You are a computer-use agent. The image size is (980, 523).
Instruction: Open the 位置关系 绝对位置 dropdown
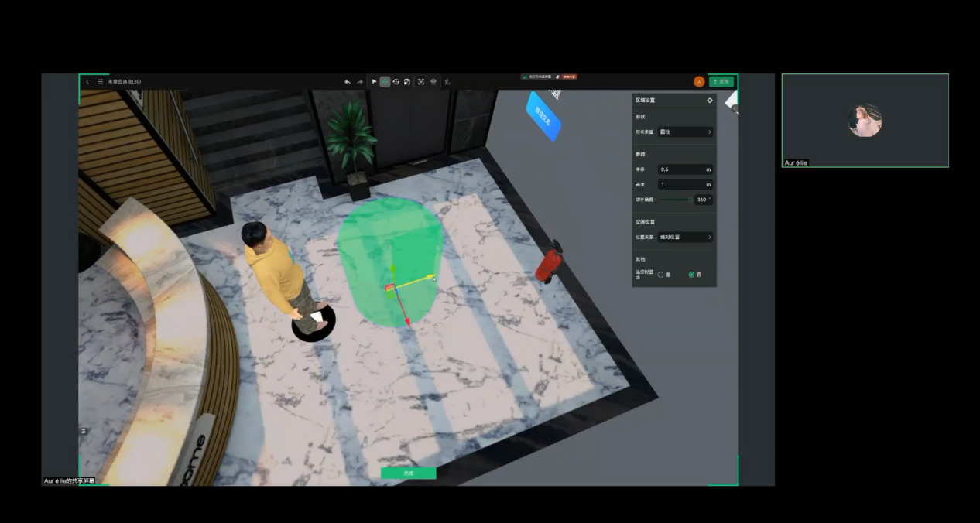click(x=685, y=238)
